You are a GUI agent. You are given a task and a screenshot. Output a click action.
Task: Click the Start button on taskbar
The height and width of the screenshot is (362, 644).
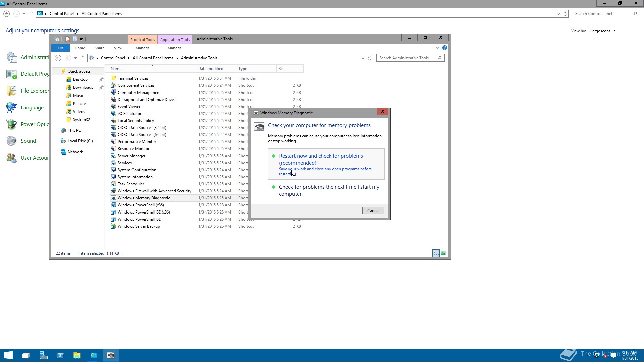point(8,355)
